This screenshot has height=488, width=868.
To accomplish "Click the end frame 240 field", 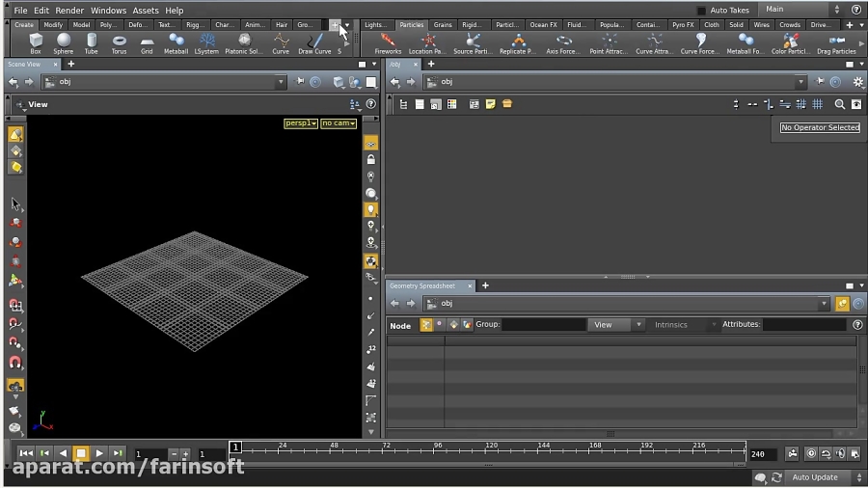I will tap(762, 454).
